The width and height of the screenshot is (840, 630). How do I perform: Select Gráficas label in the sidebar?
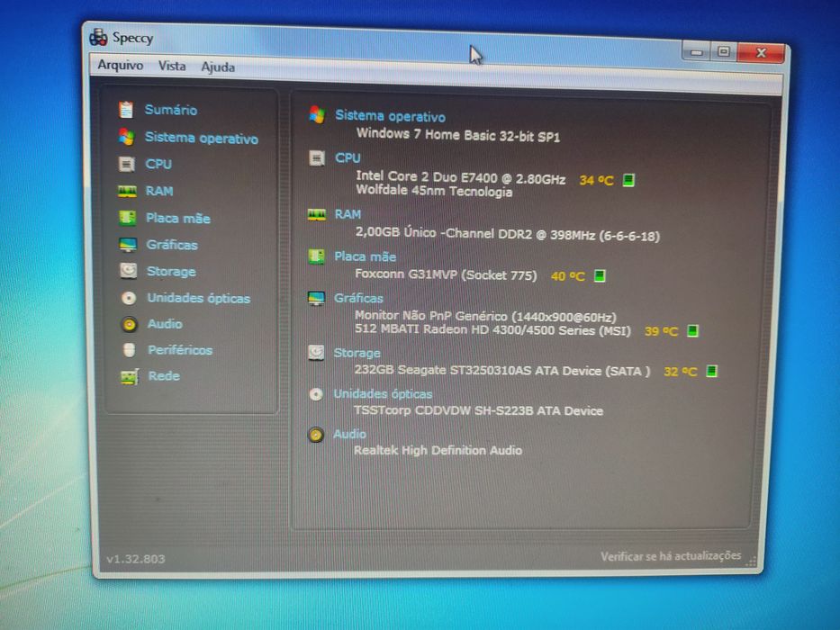[172, 245]
